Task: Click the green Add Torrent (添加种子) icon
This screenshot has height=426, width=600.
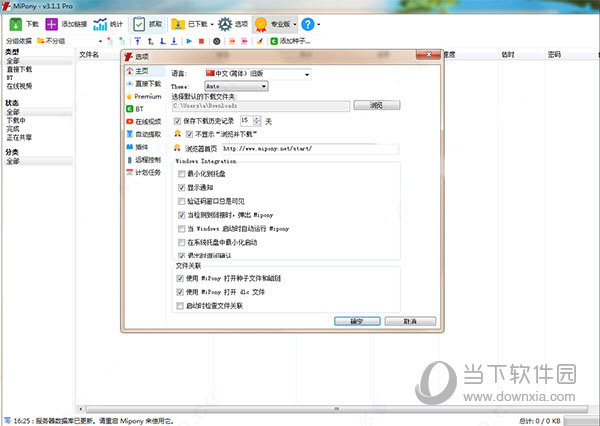Action: pyautogui.click(x=274, y=41)
